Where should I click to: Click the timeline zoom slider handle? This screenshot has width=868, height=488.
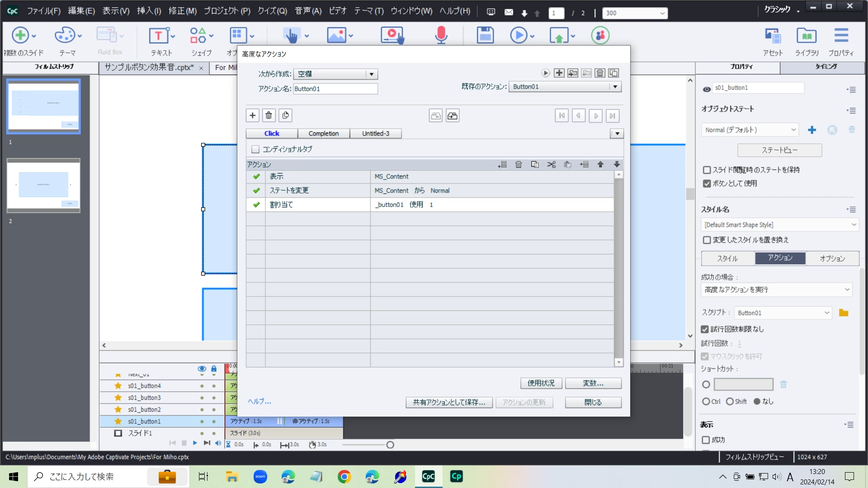390,445
